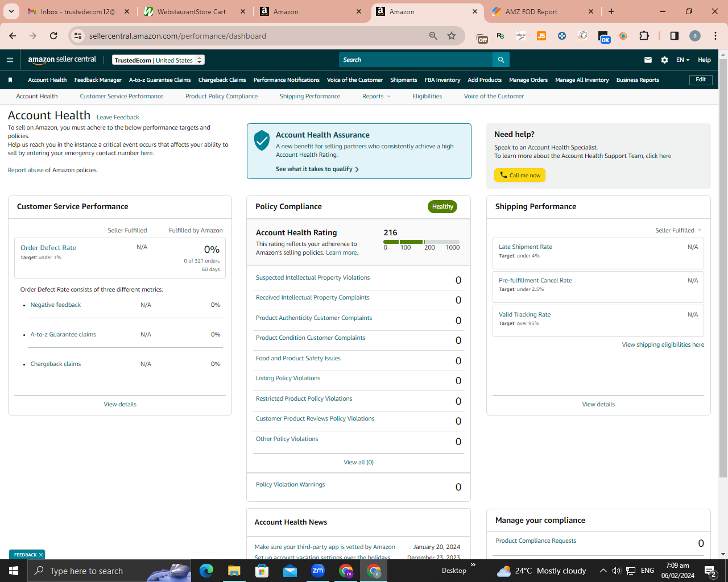This screenshot has height=582, width=728.
Task: Open the Chrome extensions puzzle icon
Action: [x=644, y=36]
